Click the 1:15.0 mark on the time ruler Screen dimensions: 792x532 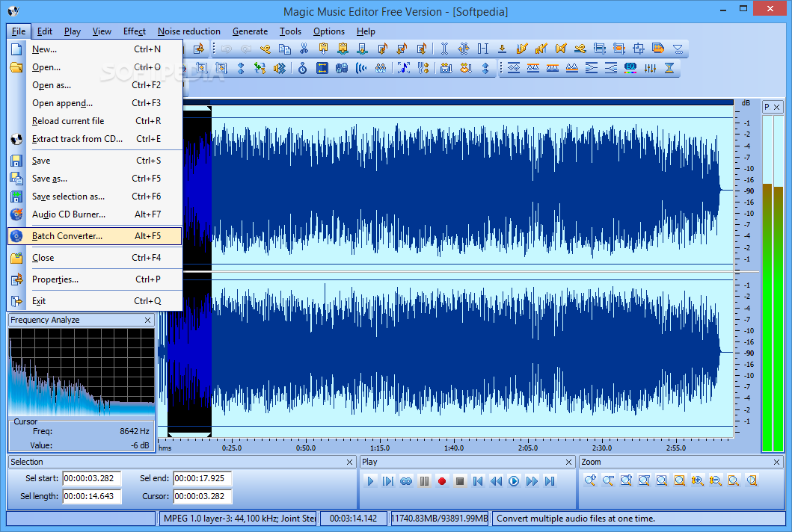tap(380, 448)
